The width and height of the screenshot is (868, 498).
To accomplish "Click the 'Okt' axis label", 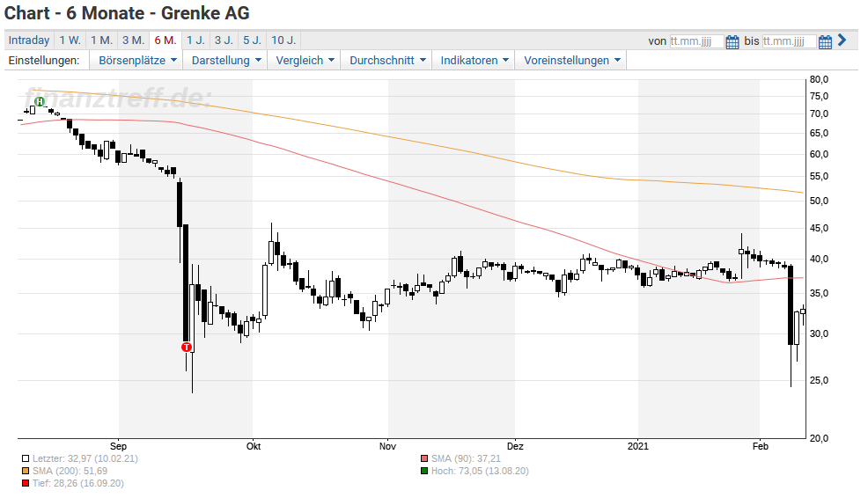I will coord(254,446).
